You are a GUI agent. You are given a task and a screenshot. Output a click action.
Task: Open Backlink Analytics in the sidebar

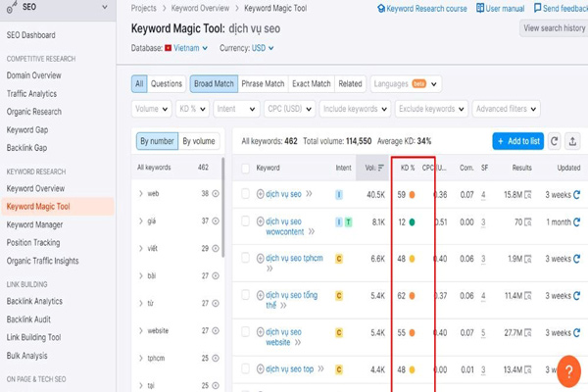click(34, 301)
